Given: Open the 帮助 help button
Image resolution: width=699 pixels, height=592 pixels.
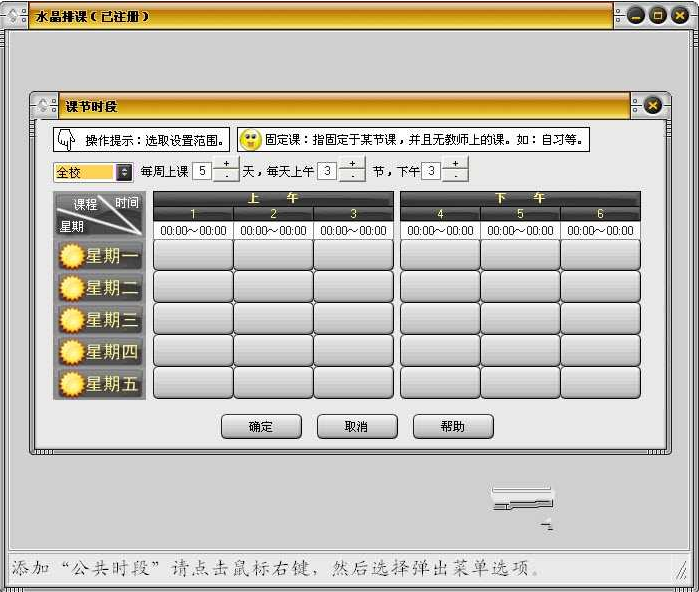Looking at the screenshot, I should (453, 427).
